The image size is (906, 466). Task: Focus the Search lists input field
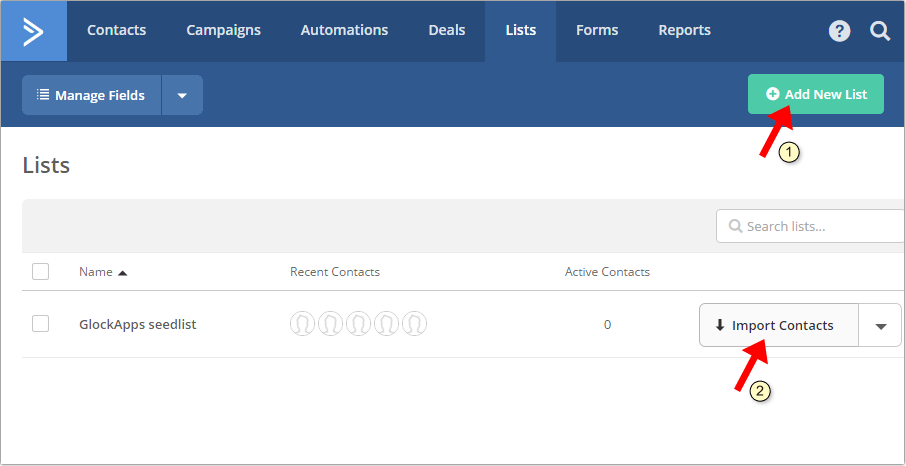coord(810,226)
